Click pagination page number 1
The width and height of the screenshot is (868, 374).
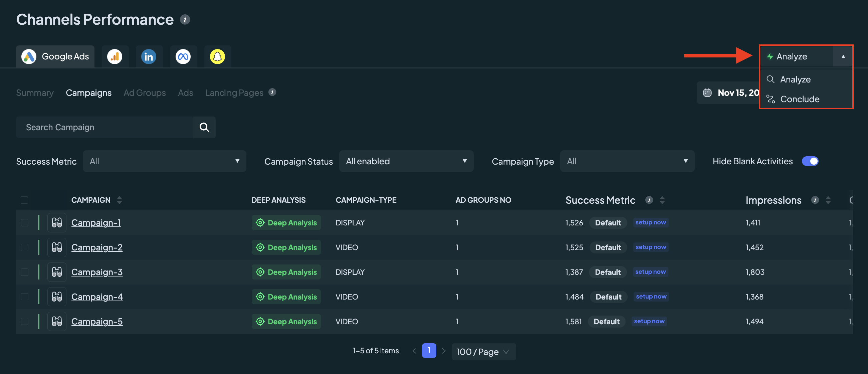pyautogui.click(x=429, y=351)
